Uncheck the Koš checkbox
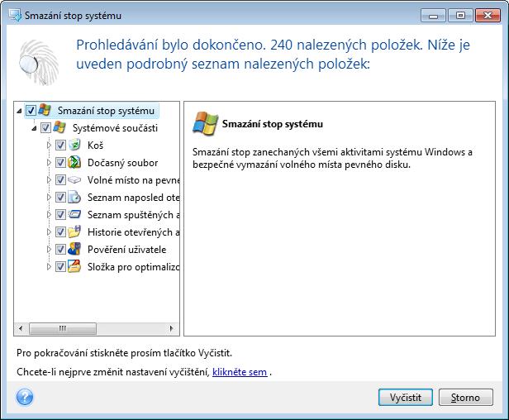Viewport: 509px width, 420px height. click(x=60, y=146)
